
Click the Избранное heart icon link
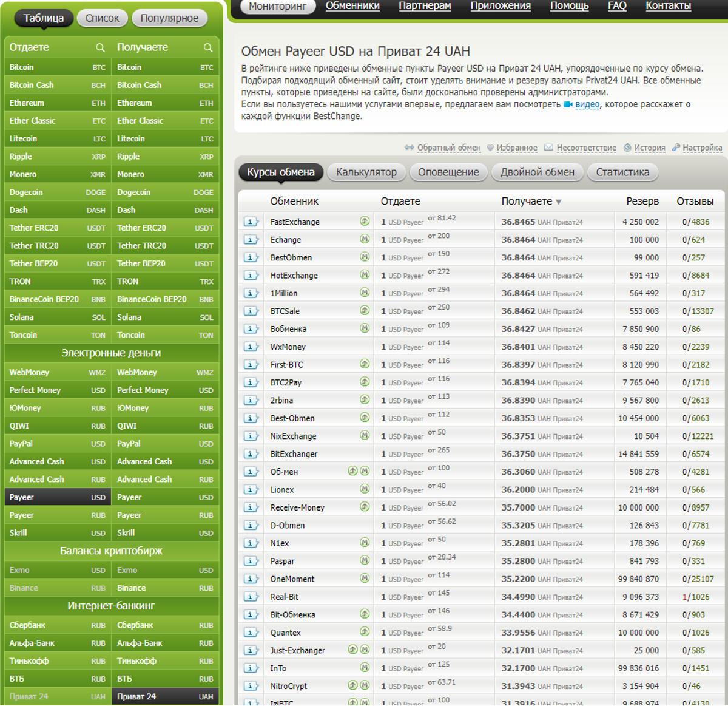coord(490,148)
